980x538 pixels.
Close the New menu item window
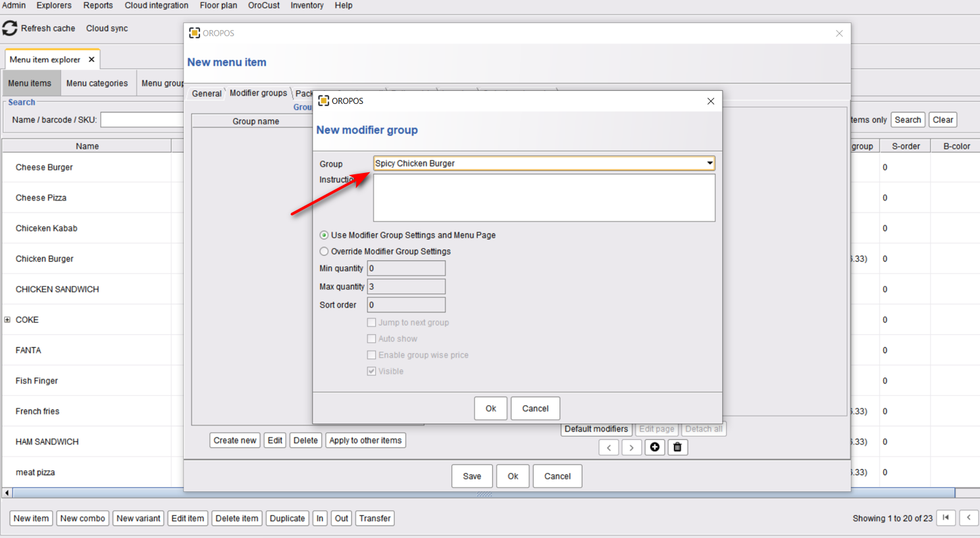[839, 33]
